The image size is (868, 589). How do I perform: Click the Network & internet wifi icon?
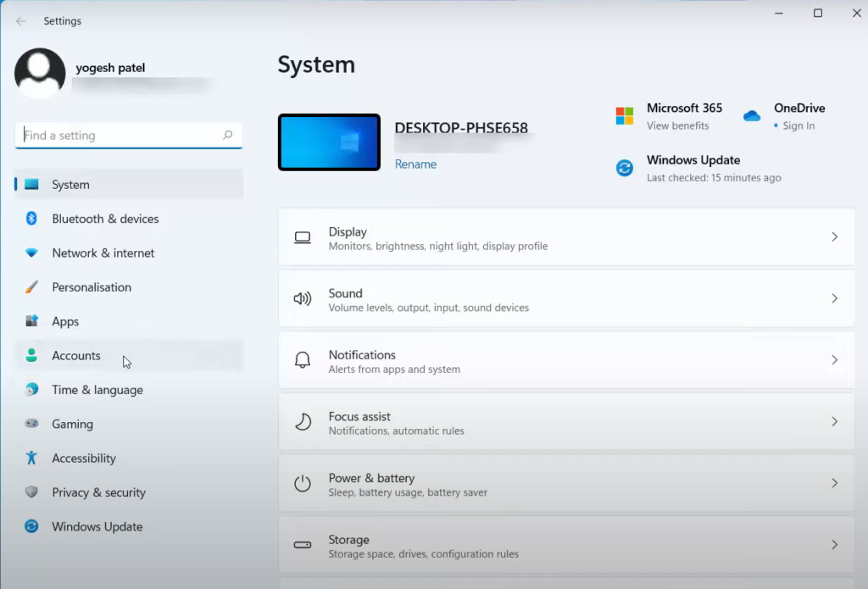tap(31, 253)
